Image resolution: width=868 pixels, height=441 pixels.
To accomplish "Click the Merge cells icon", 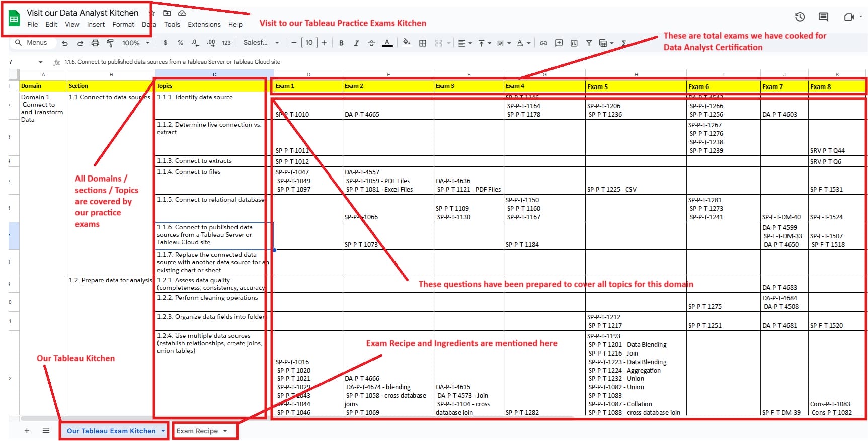I will (439, 43).
